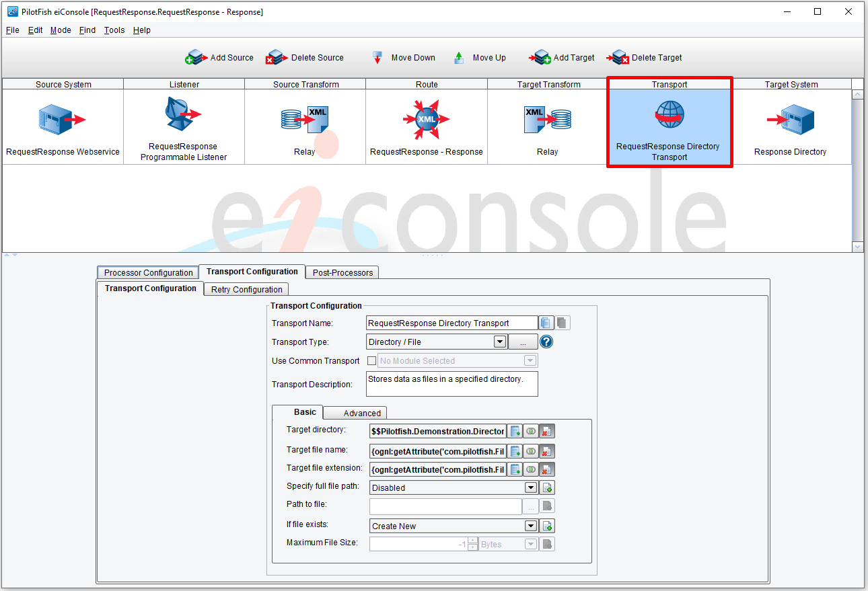Open the Retry Configuration sub-tab

click(246, 289)
